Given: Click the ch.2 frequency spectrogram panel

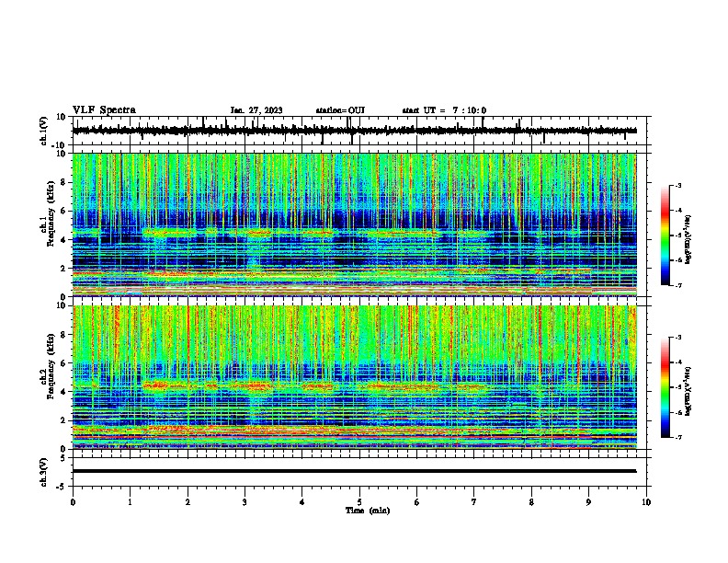Looking at the screenshot, I should point(355,377).
